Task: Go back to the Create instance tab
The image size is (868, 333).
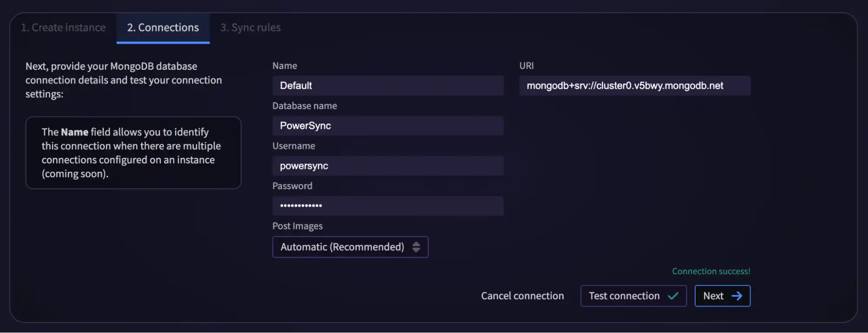Action: [x=63, y=27]
